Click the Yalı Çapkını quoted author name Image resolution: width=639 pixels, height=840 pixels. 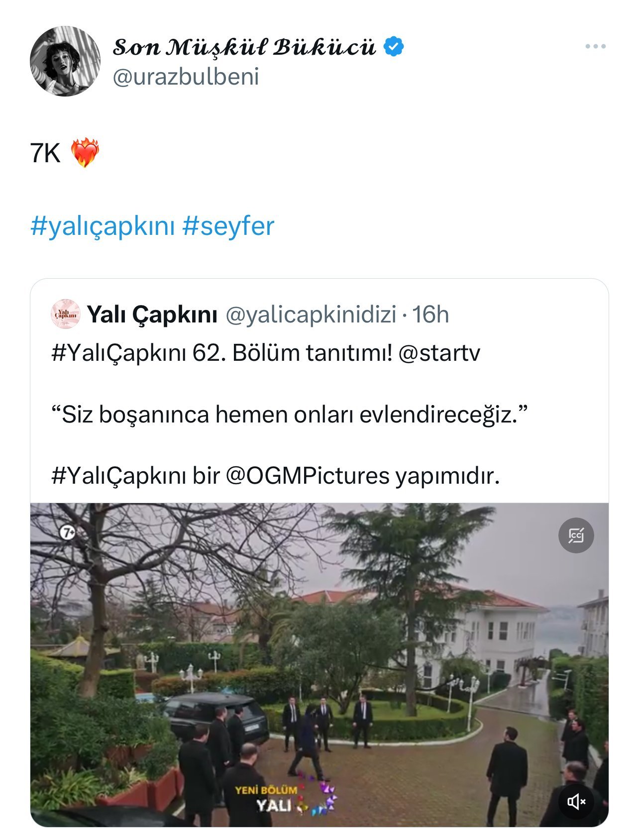pos(152,315)
